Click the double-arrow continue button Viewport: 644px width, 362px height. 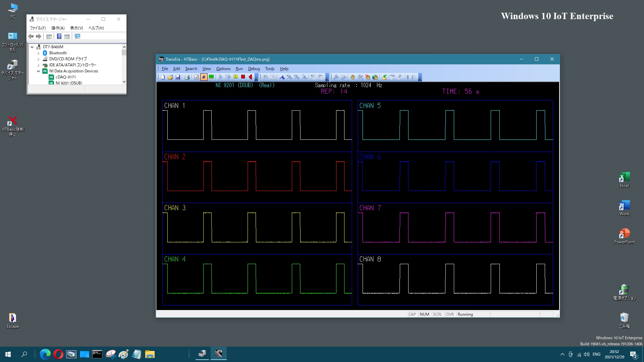228,77
